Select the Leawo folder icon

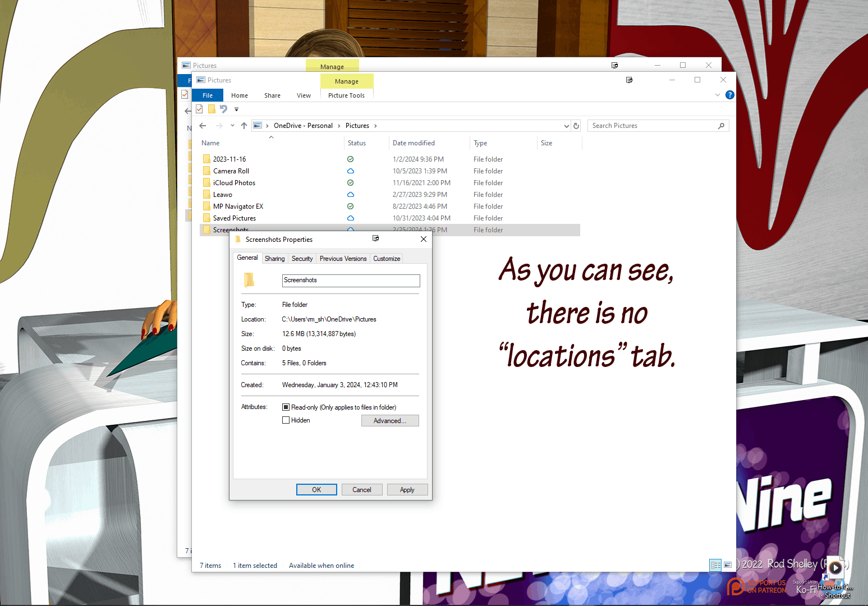point(206,195)
